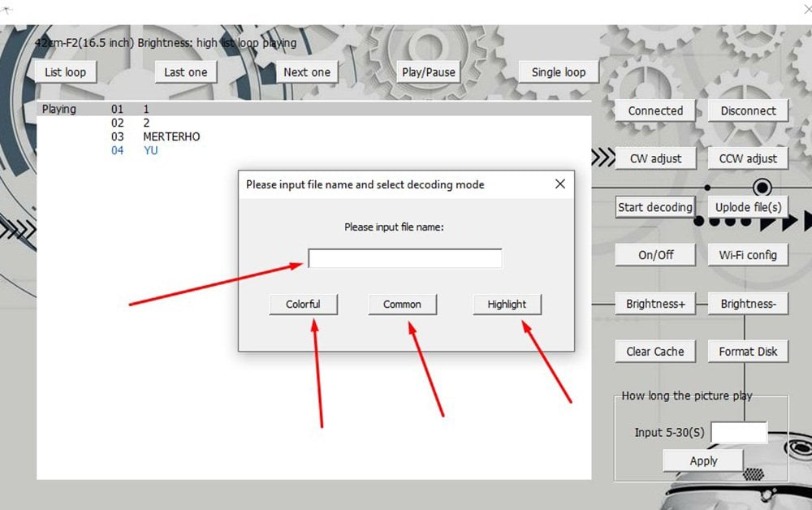This screenshot has width=812, height=510.
Task: Open Wi-Fi config settings
Action: (x=748, y=255)
